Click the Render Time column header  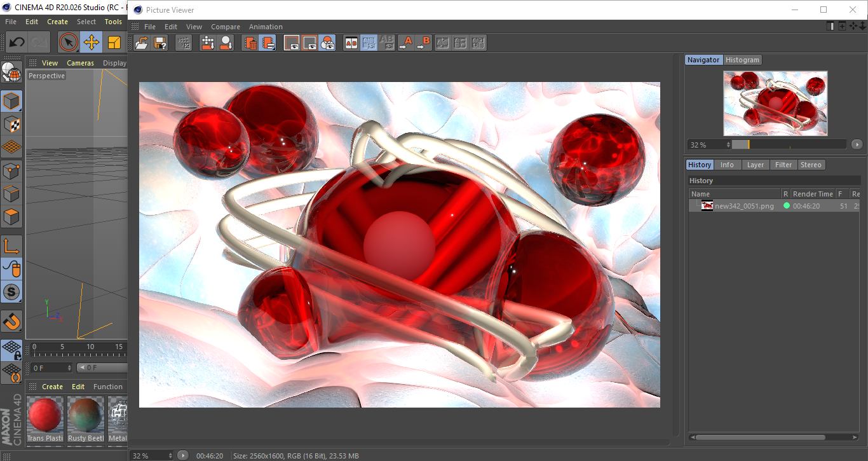[x=813, y=194]
